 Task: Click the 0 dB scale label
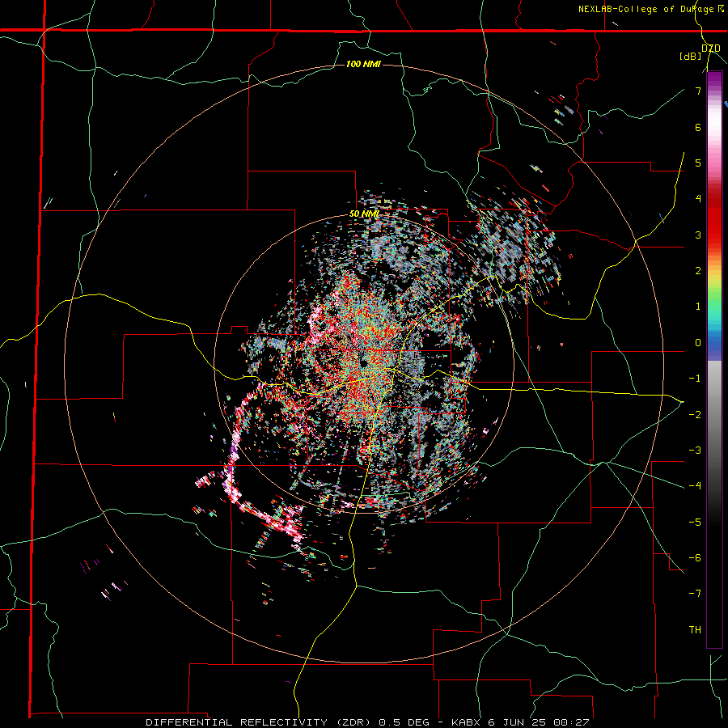point(698,343)
